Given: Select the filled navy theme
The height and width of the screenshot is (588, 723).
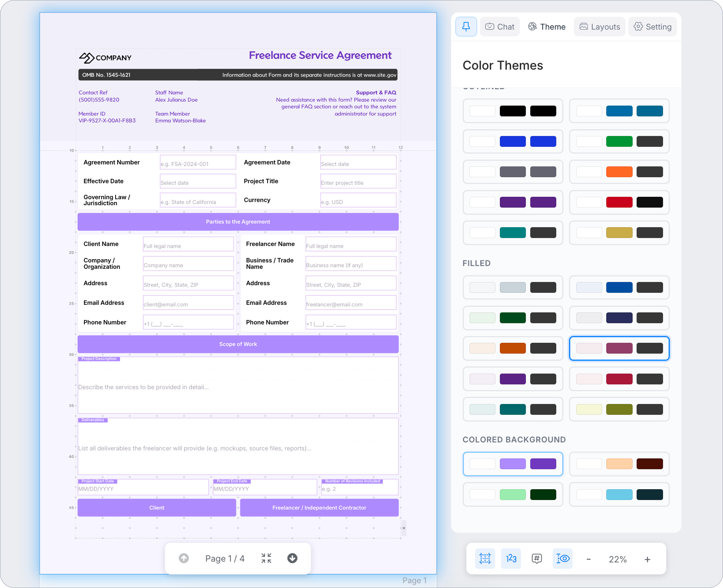Looking at the screenshot, I should (619, 318).
